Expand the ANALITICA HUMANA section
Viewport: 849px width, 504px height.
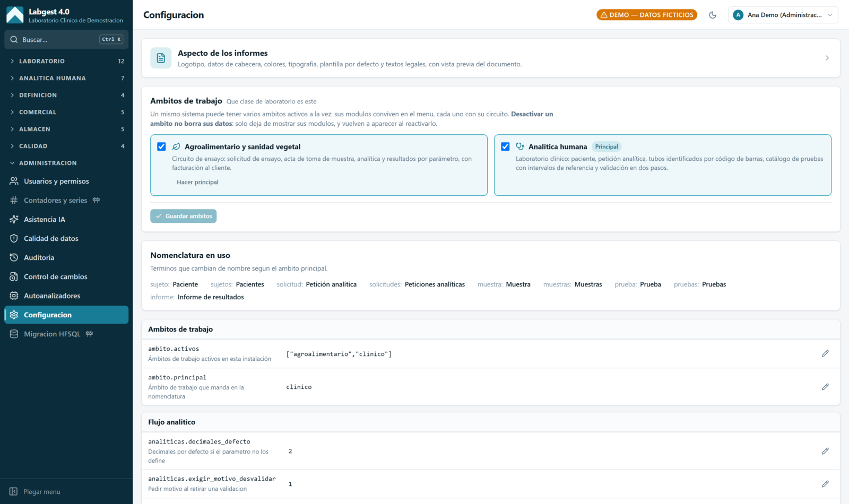pyautogui.click(x=66, y=78)
